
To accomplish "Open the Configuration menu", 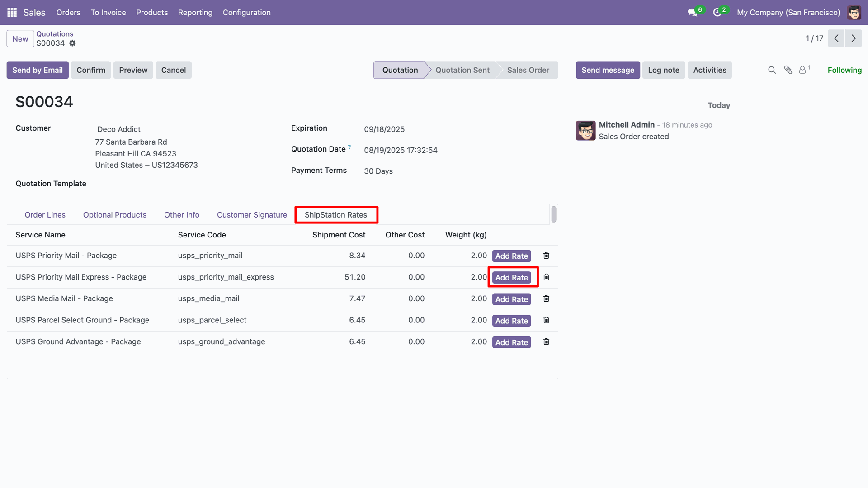I will pyautogui.click(x=246, y=13).
